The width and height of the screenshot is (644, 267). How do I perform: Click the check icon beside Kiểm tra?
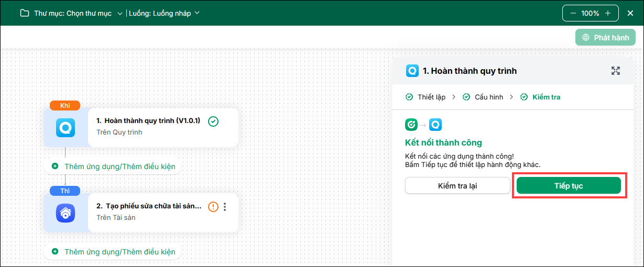[524, 97]
